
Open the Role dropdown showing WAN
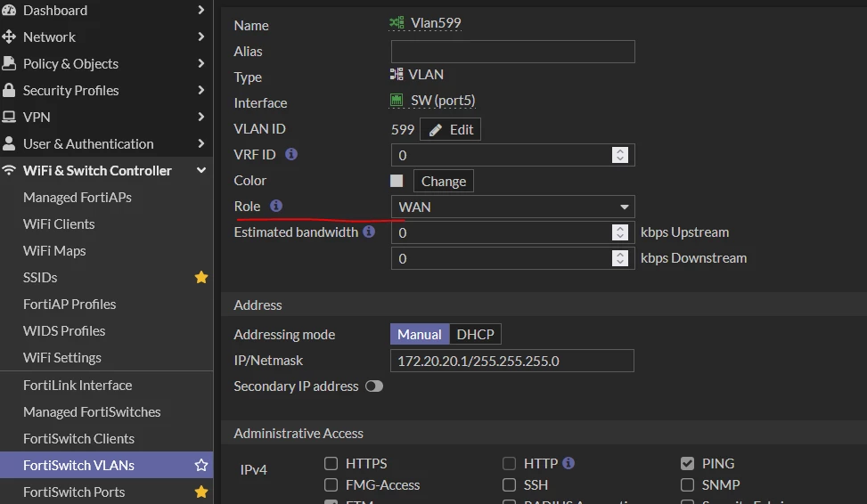click(x=512, y=207)
